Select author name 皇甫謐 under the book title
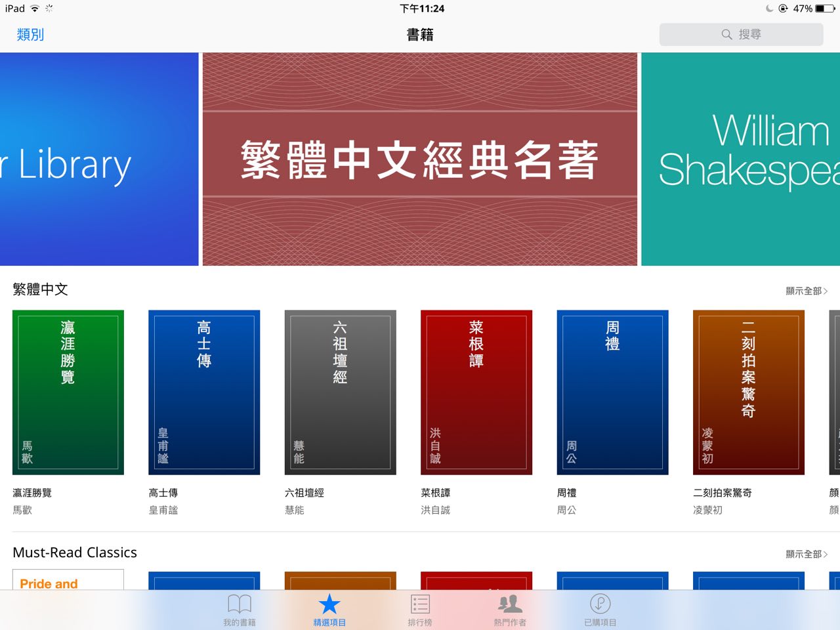This screenshot has width=840, height=630. tap(163, 510)
